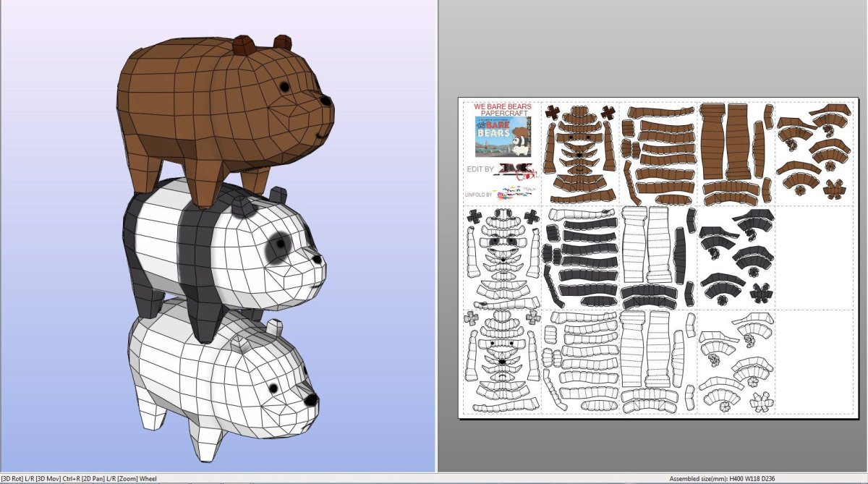Click the We Bare Bears cover image

(502, 137)
